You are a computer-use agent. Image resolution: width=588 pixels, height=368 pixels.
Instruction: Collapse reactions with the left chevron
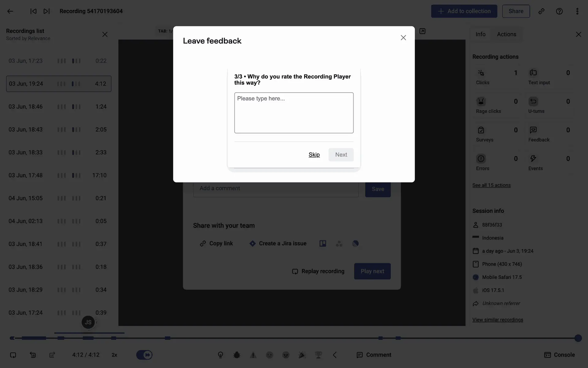click(335, 355)
